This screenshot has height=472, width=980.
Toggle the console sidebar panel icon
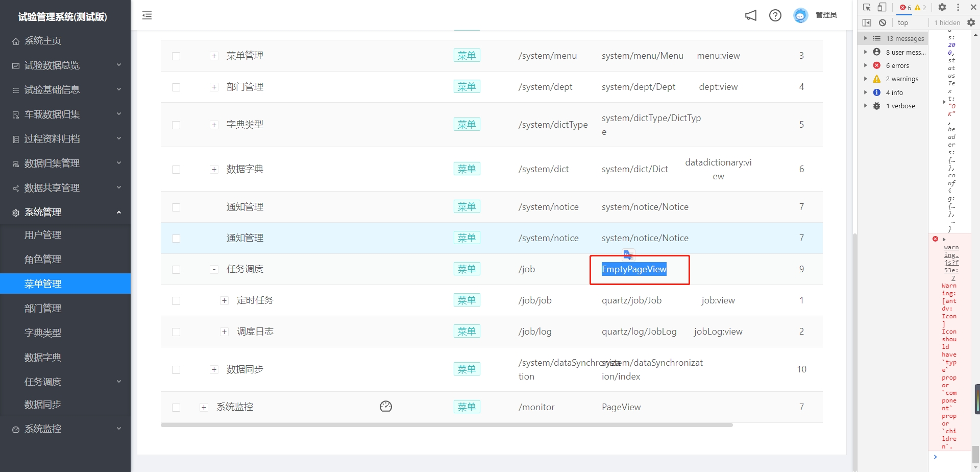click(867, 22)
